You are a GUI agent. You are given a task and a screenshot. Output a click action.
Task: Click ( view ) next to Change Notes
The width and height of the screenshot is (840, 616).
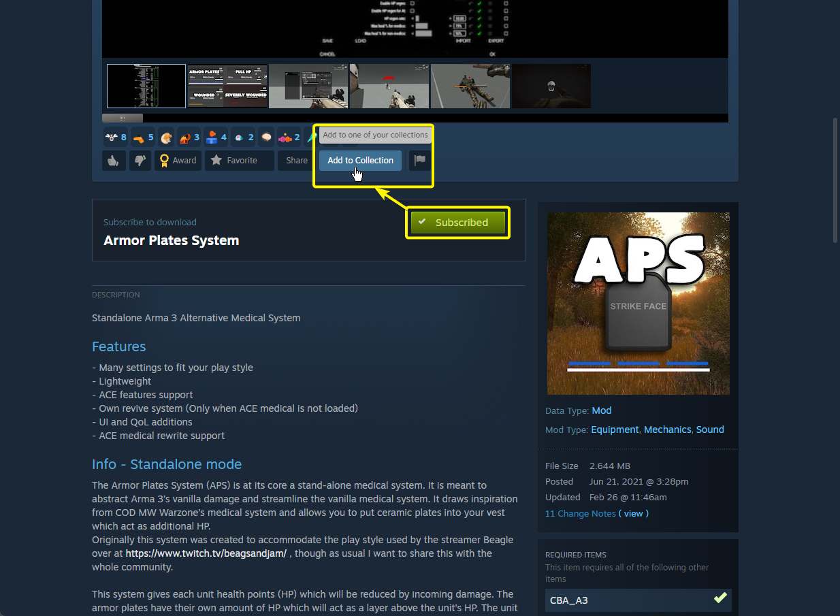[x=634, y=513]
